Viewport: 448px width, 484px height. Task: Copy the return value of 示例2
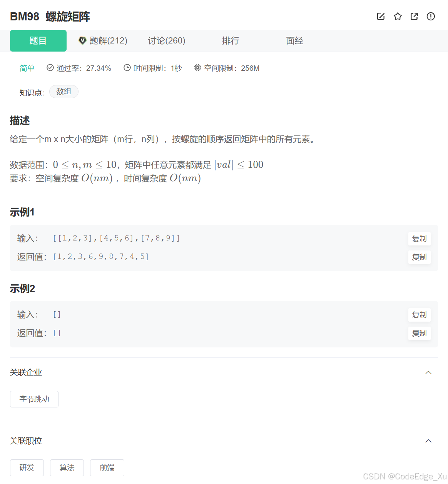coord(419,333)
